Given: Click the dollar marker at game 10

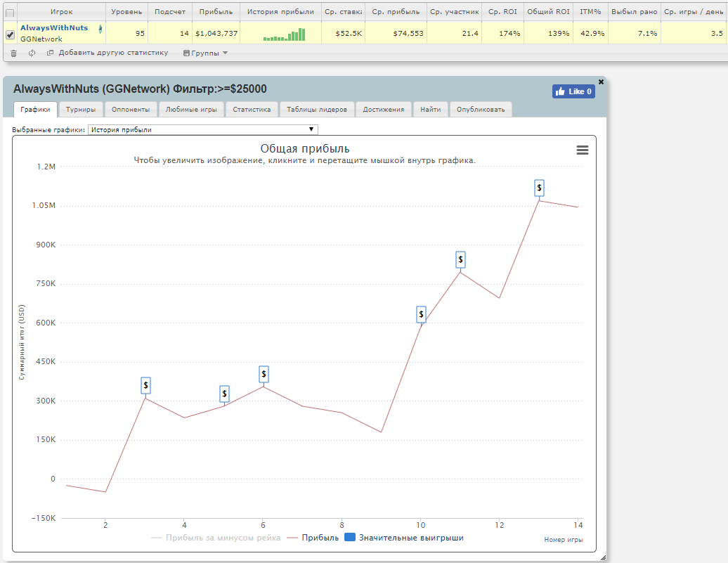Looking at the screenshot, I should (x=421, y=314).
